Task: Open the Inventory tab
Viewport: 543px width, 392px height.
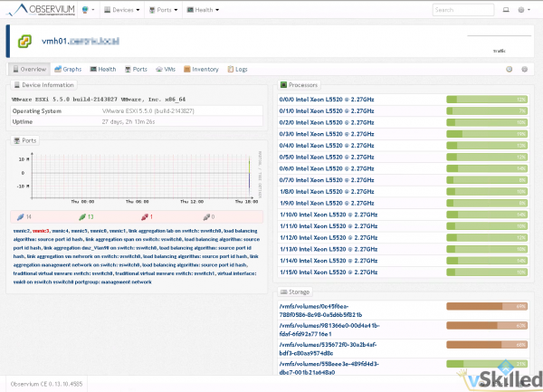Action: click(201, 70)
